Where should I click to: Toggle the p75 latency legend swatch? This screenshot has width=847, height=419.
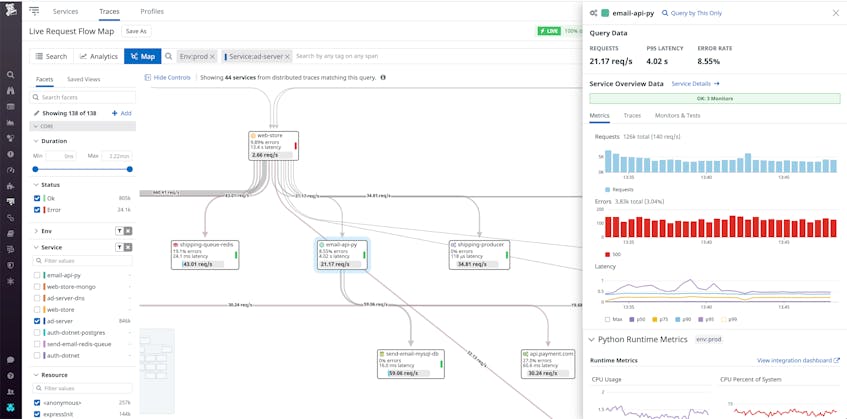655,320
